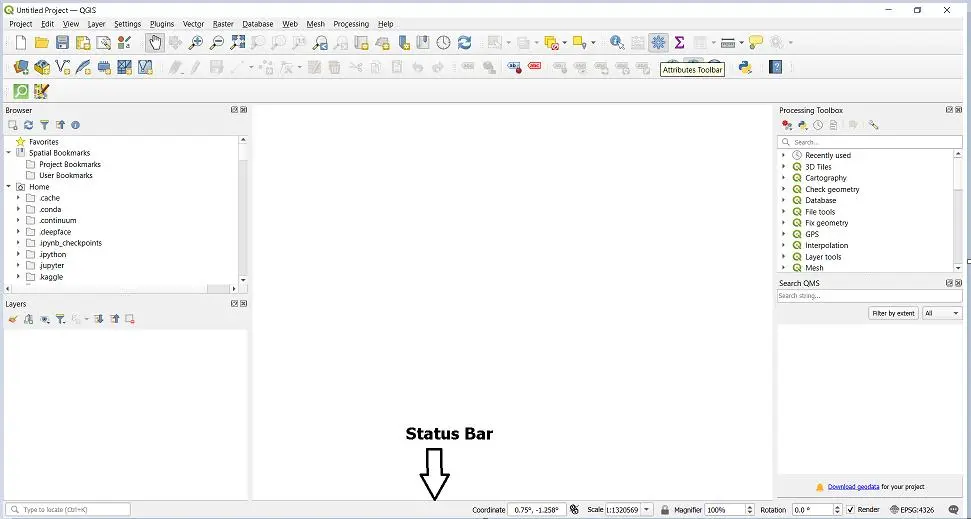Save the project using the floppy disk icon

point(62,43)
